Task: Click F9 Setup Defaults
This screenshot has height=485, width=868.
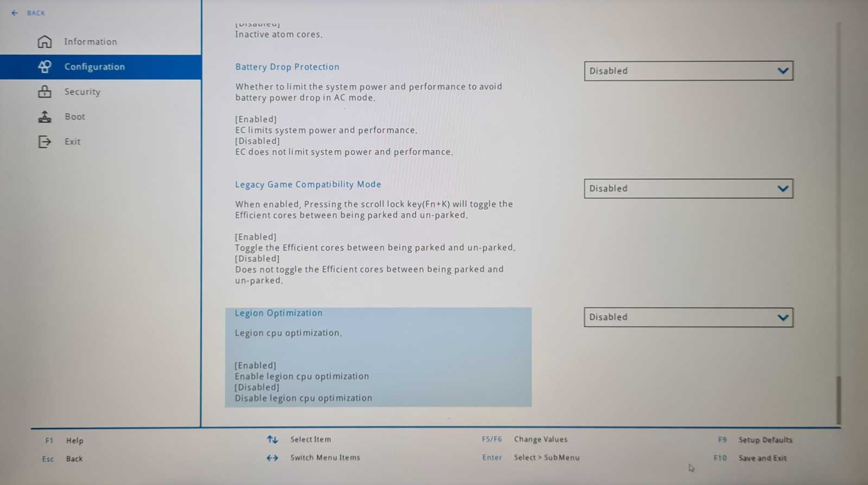Action: pos(755,440)
